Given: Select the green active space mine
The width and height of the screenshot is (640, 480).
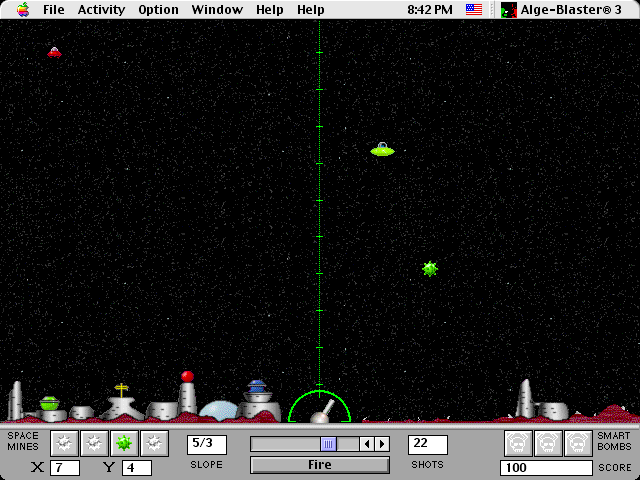Looking at the screenshot, I should pyautogui.click(x=124, y=443).
